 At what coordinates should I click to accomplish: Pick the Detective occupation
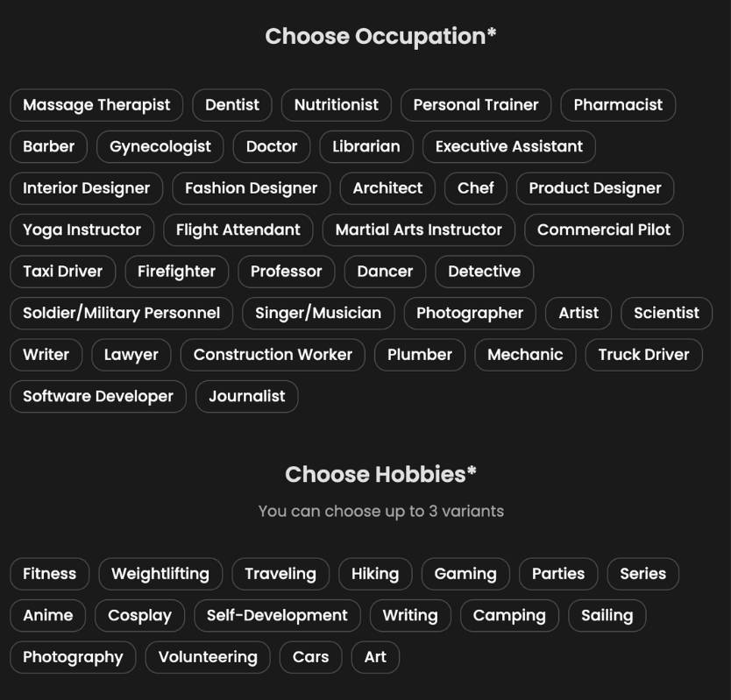[x=484, y=272]
